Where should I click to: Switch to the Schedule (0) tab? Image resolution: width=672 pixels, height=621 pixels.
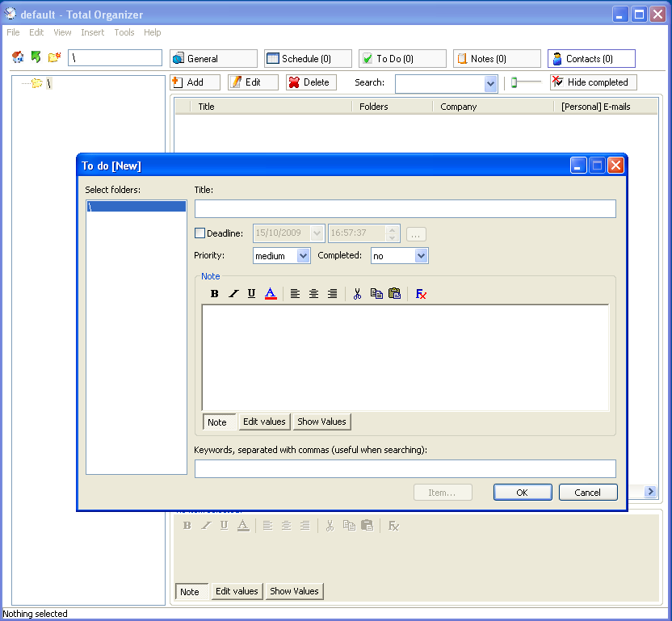(x=308, y=59)
